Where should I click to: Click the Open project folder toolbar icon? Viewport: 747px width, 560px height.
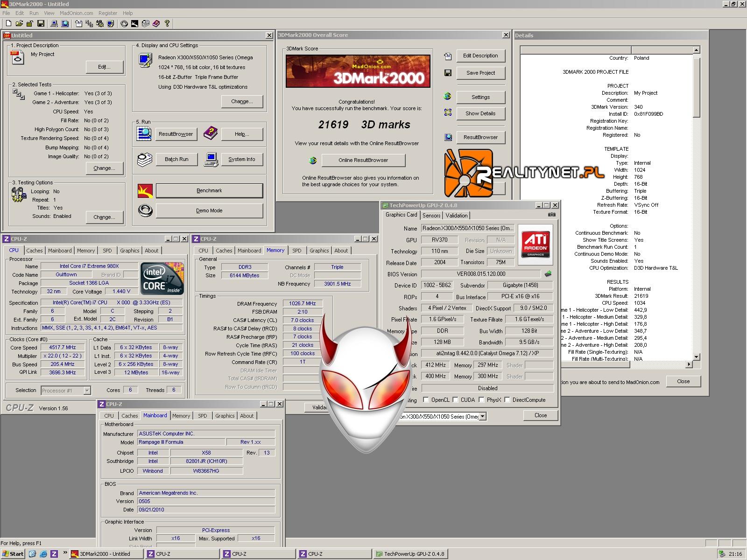tap(19, 23)
